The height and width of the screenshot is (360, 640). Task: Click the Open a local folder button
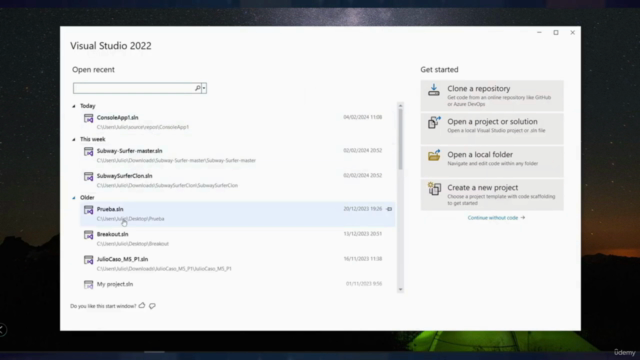(x=492, y=162)
